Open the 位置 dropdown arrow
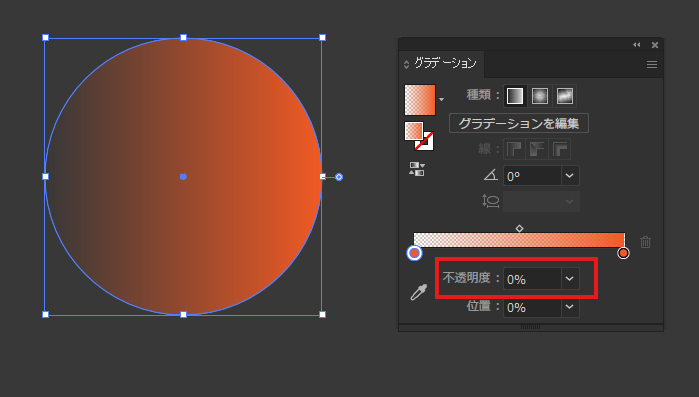This screenshot has height=397, width=699. pyautogui.click(x=570, y=307)
